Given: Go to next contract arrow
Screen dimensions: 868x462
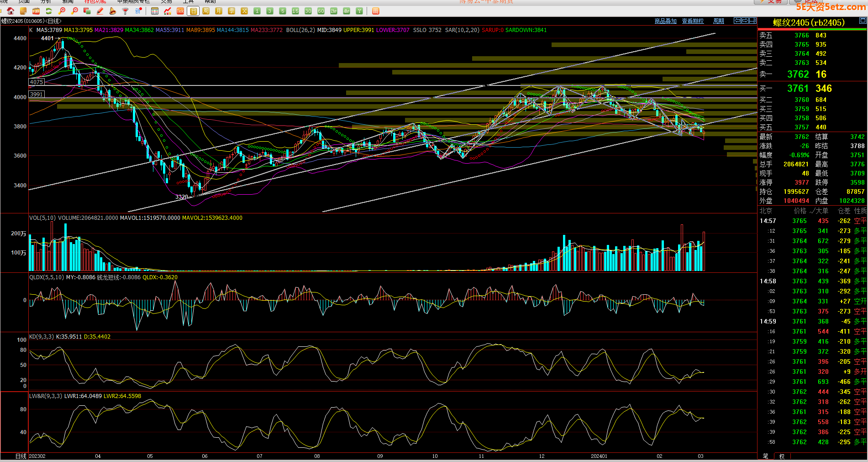Looking at the screenshot, I should [745, 21].
